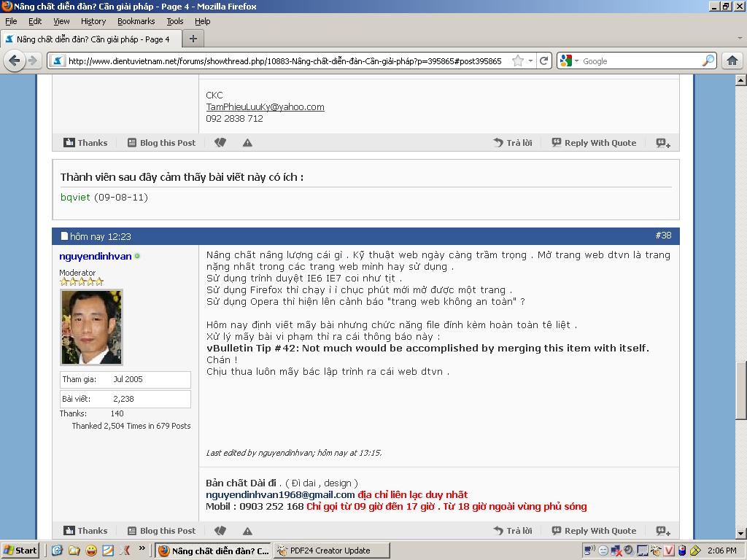Image resolution: width=747 pixels, height=560 pixels.
Task: Click the #38 post number link
Action: (x=663, y=236)
